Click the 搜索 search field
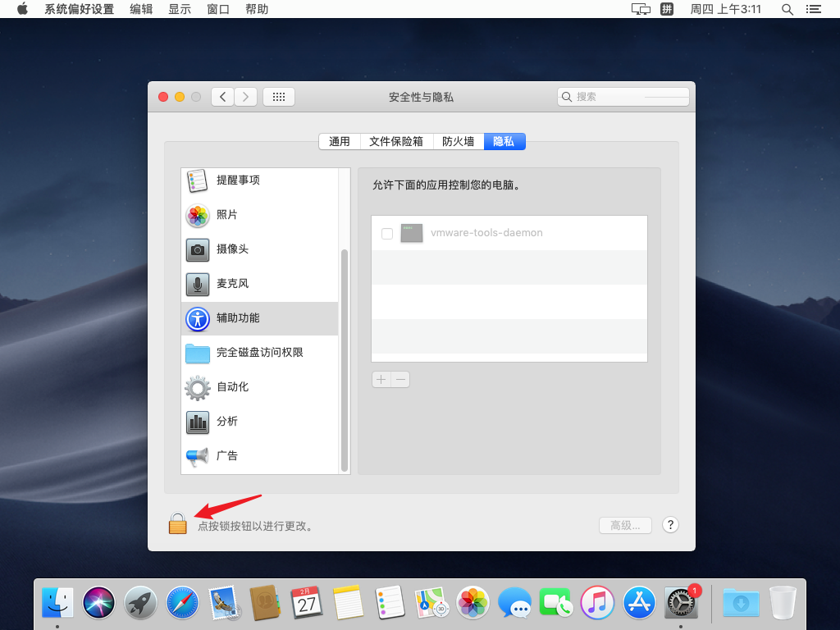 pos(623,97)
